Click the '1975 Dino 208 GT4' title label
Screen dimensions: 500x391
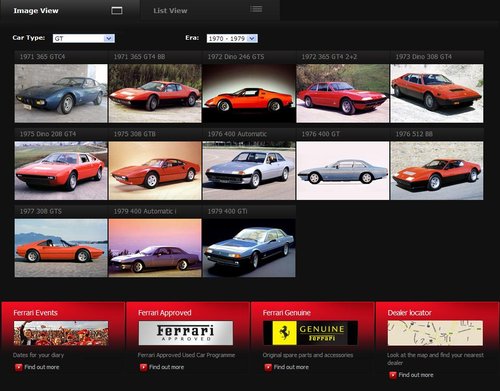(48, 134)
